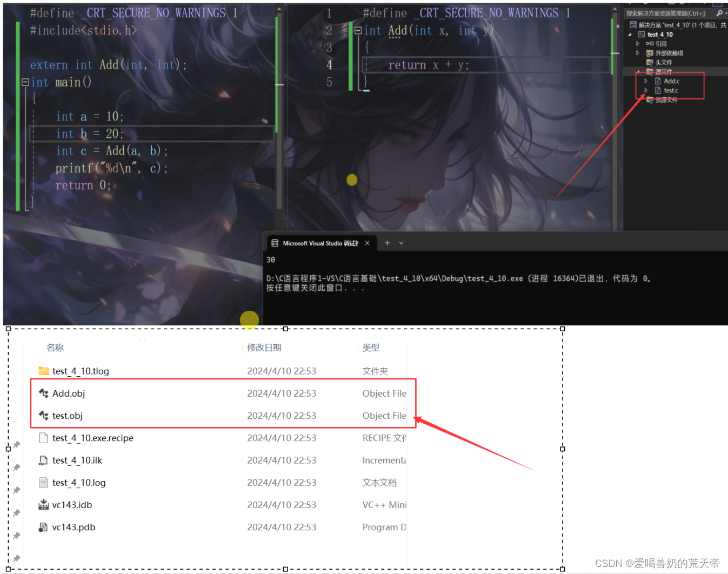Image resolution: width=728 pixels, height=574 pixels.
Task: Collapse the test_4_10 project node
Action: [x=631, y=34]
